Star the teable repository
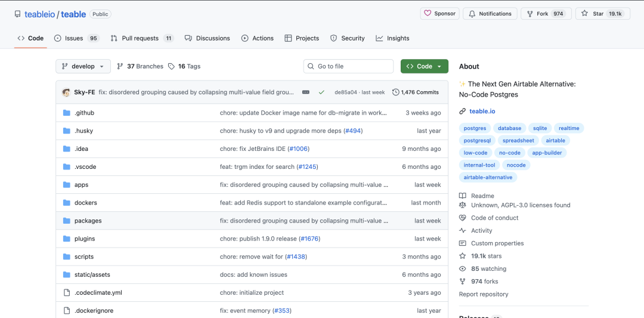 602,14
